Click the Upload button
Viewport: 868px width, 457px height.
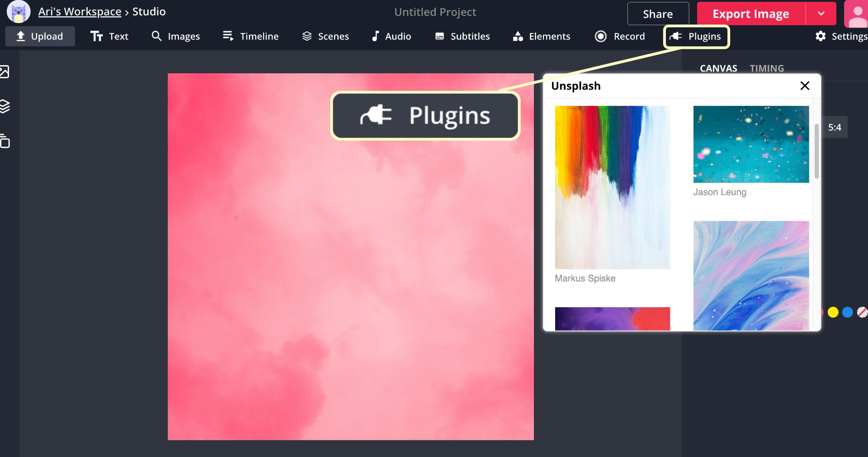click(x=40, y=36)
